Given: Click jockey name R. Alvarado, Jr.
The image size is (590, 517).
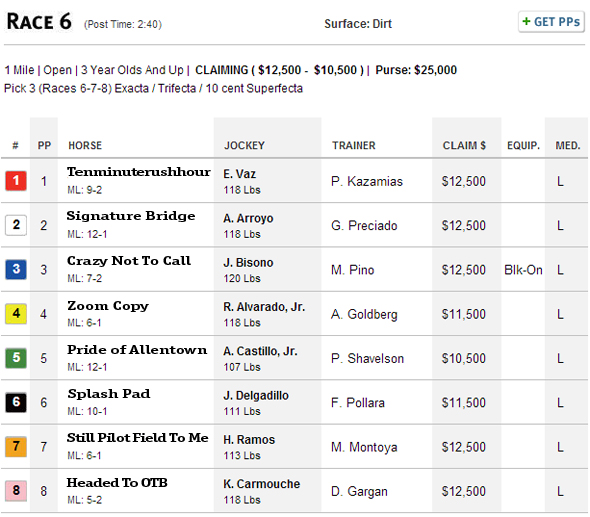Looking at the screenshot, I should click(264, 307).
